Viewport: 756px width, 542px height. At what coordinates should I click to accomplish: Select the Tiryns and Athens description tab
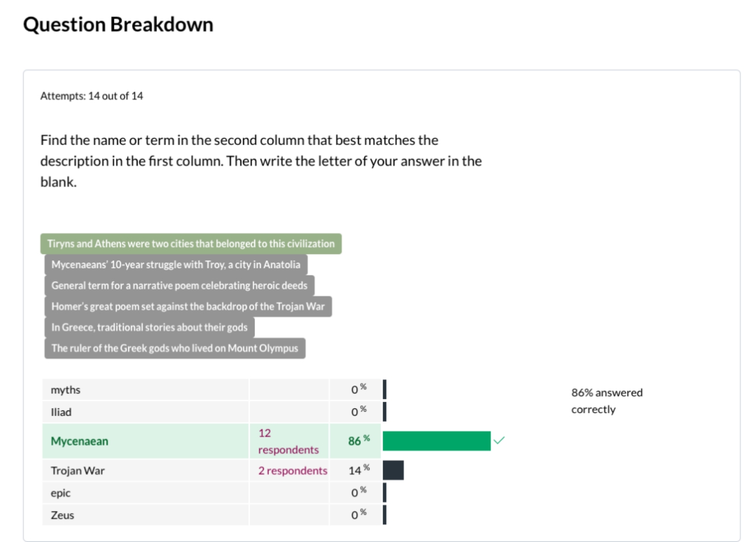click(x=190, y=244)
